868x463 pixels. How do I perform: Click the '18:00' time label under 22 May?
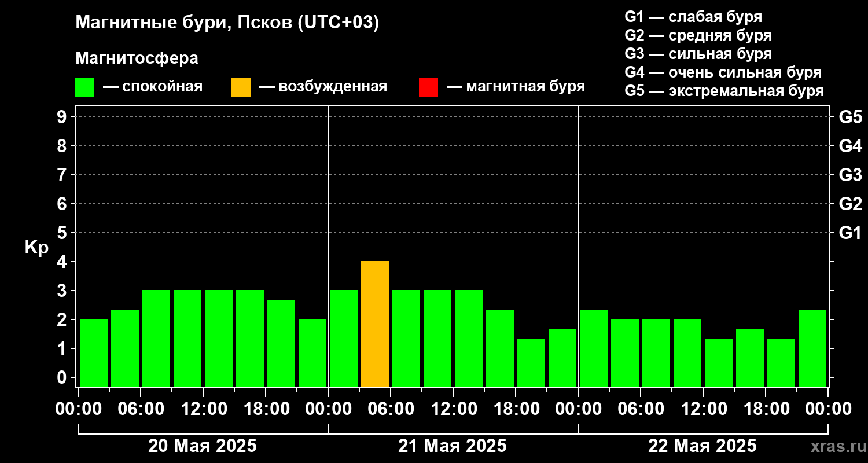tap(766, 409)
